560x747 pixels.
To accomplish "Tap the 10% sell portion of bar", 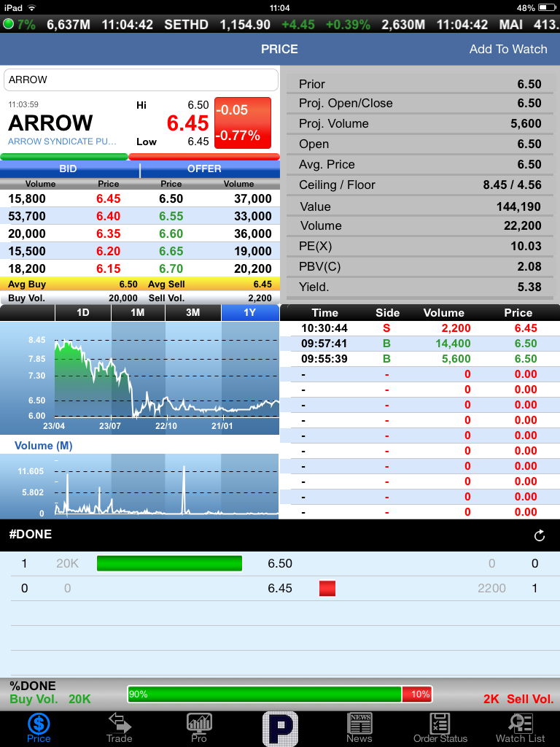I will coord(416,694).
